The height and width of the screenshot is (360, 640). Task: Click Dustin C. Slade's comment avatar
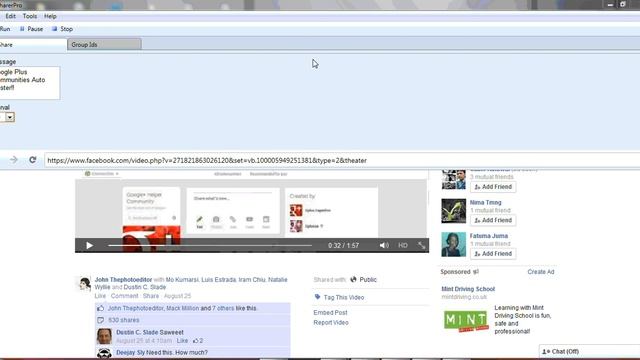coord(104,336)
